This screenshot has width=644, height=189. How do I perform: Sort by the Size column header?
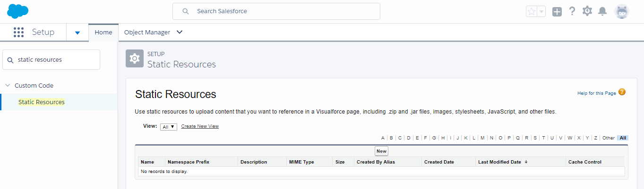[340, 162]
